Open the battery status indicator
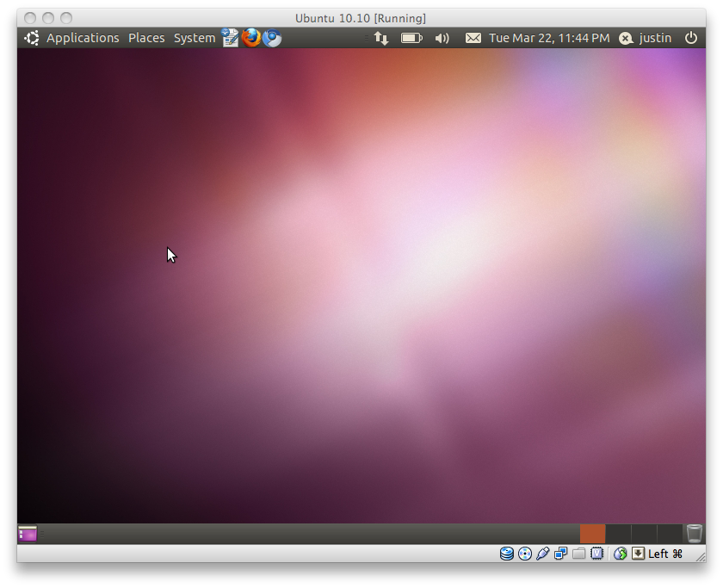Image resolution: width=723 pixels, height=588 pixels. [x=411, y=38]
